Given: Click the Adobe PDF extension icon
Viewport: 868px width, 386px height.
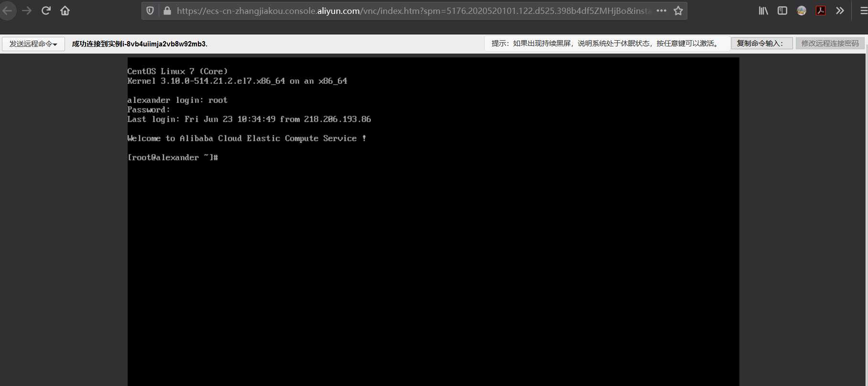Looking at the screenshot, I should (x=821, y=11).
